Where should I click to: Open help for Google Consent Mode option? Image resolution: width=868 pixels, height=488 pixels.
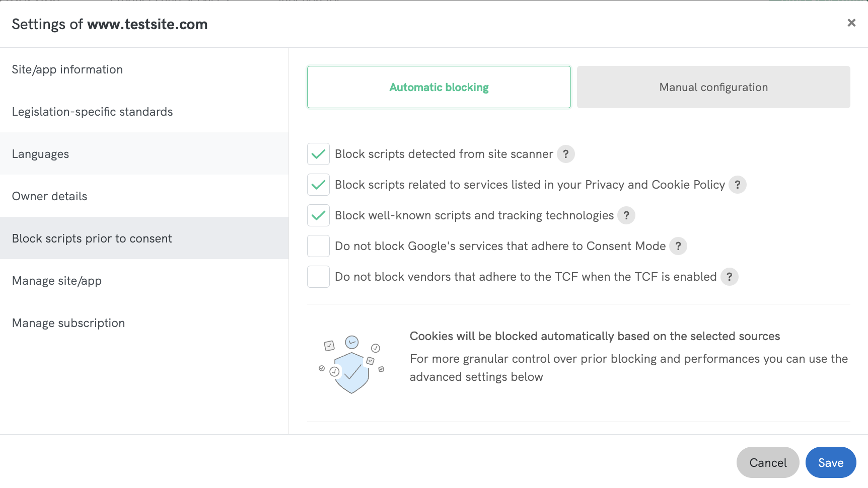click(x=678, y=246)
